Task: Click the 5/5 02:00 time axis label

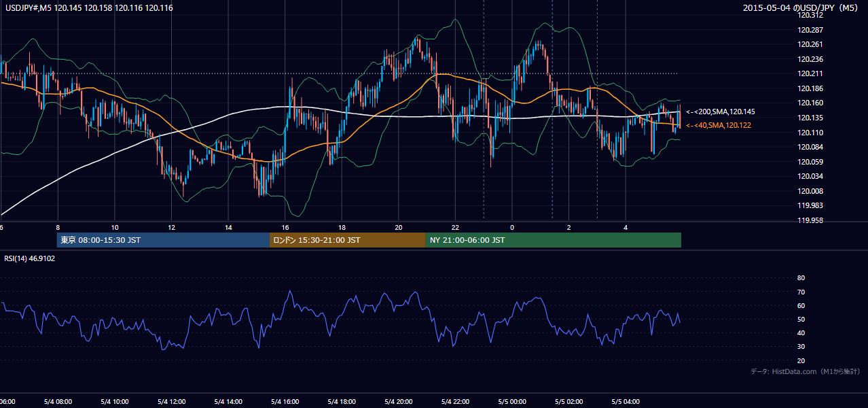Action: pyautogui.click(x=569, y=401)
